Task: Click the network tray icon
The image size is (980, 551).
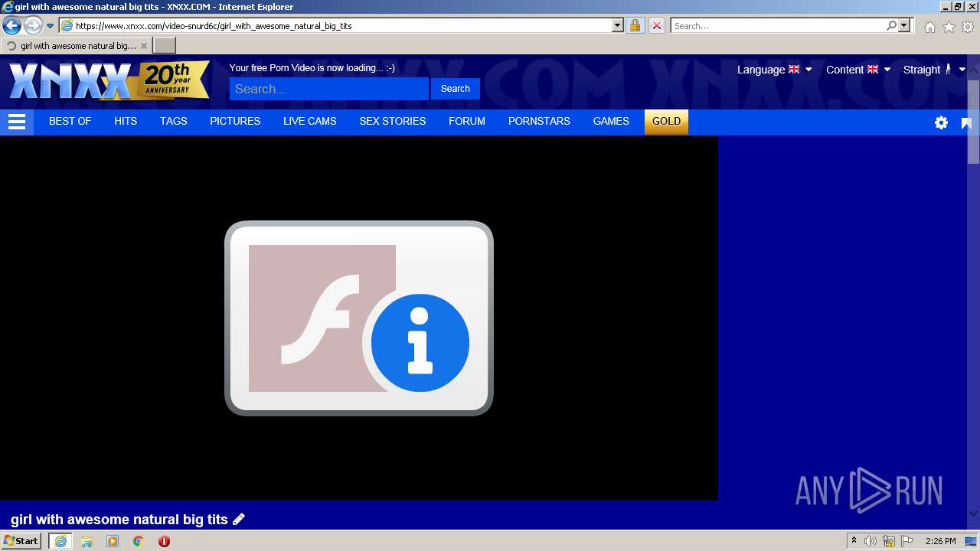Action: (x=889, y=541)
